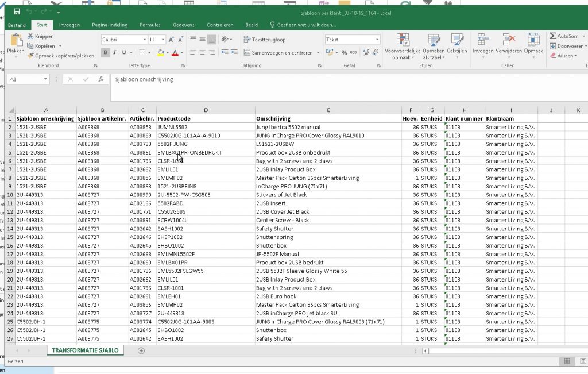Add a decimal place
The image size is (588, 374).
tap(366, 52)
